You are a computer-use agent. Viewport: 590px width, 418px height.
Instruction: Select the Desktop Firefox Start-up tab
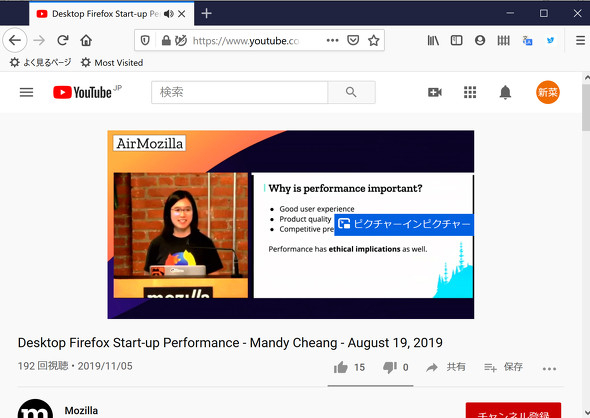click(105, 14)
